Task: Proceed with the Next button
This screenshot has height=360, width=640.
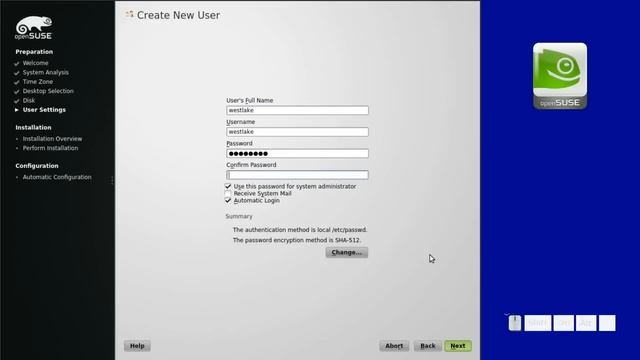Action: point(458,346)
